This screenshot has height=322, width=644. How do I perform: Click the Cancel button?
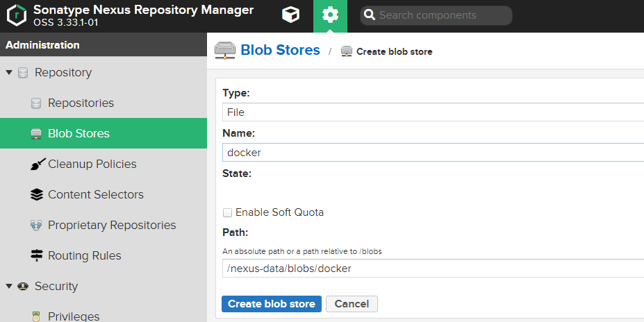[352, 304]
